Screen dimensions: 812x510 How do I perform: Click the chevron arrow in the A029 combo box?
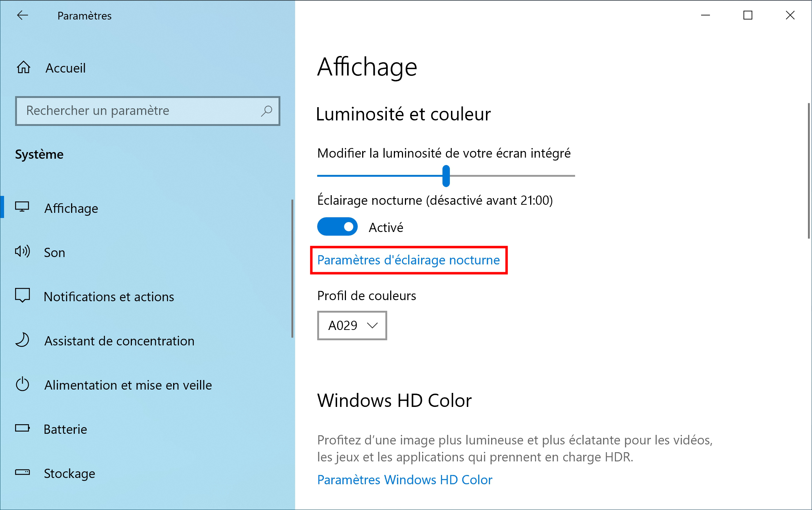372,326
